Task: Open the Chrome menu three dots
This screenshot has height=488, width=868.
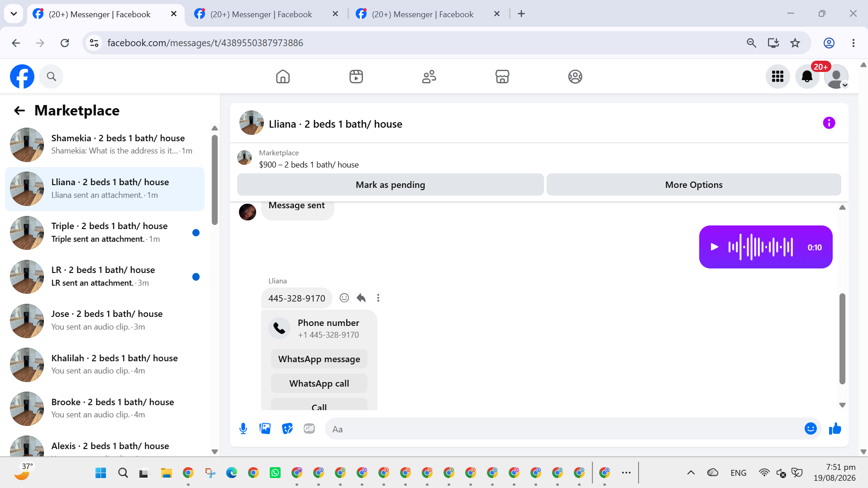Action: point(854,43)
